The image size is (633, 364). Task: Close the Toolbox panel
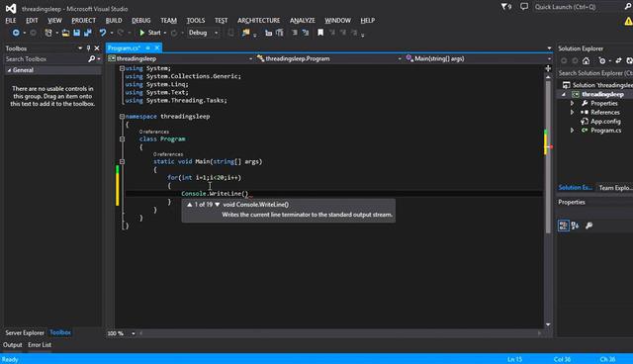pyautogui.click(x=97, y=48)
